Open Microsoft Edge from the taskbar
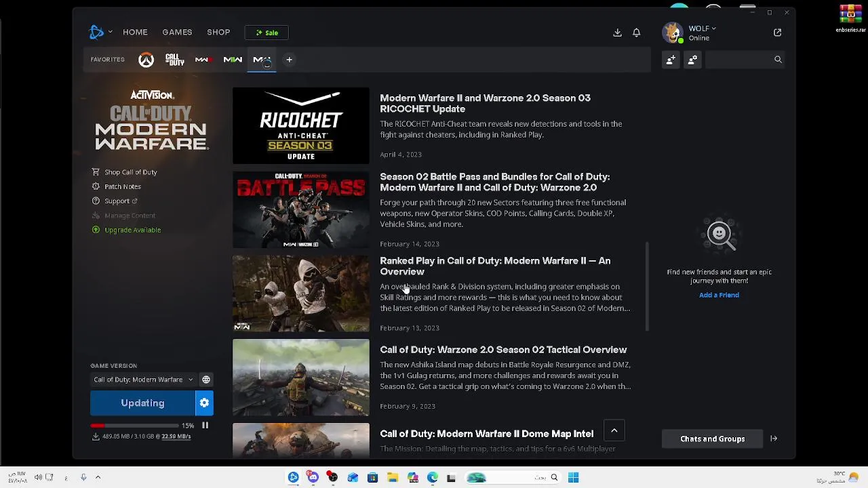This screenshot has height=488, width=868. [432, 478]
